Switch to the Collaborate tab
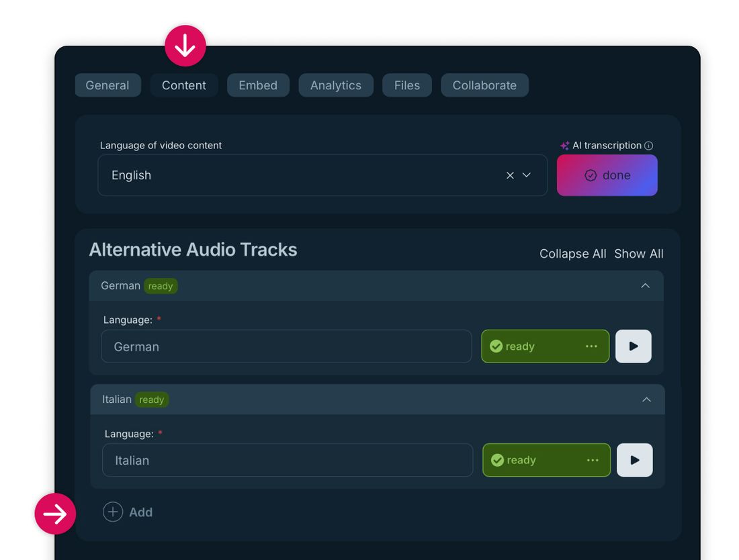The width and height of the screenshot is (739, 560). (x=484, y=85)
